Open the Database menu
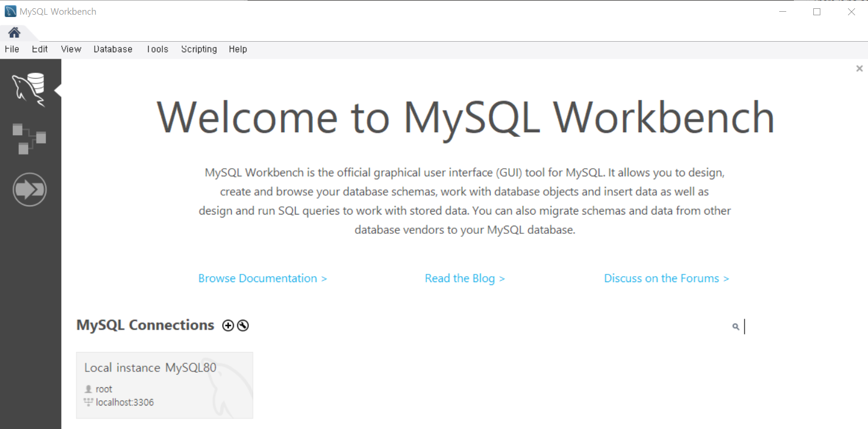The image size is (868, 429). [113, 49]
